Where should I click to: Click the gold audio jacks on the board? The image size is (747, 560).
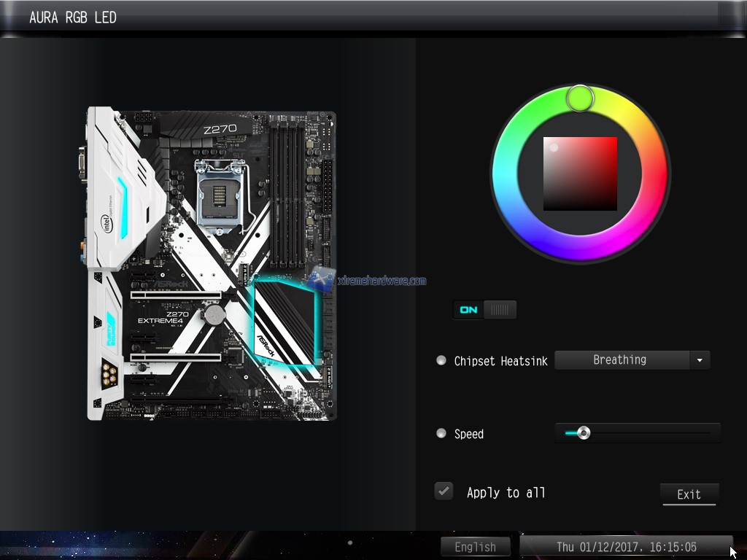coord(110,376)
